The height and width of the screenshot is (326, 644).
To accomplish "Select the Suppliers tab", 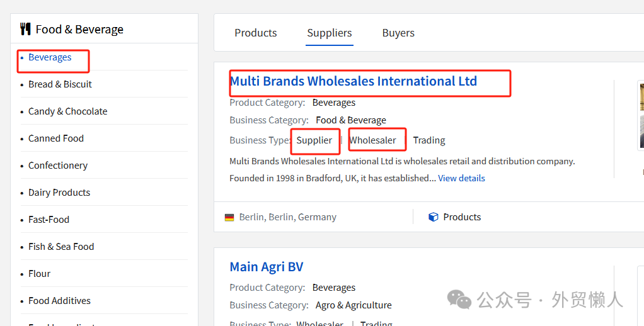I will click(x=330, y=33).
